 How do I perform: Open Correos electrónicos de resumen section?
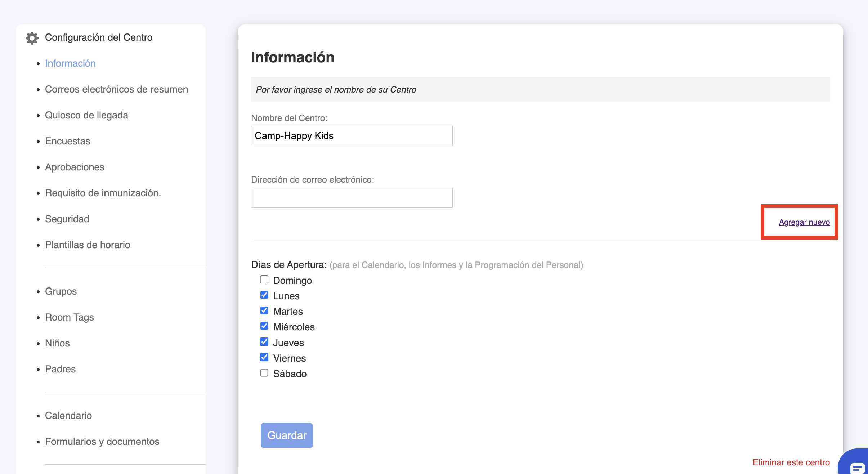[x=116, y=89]
